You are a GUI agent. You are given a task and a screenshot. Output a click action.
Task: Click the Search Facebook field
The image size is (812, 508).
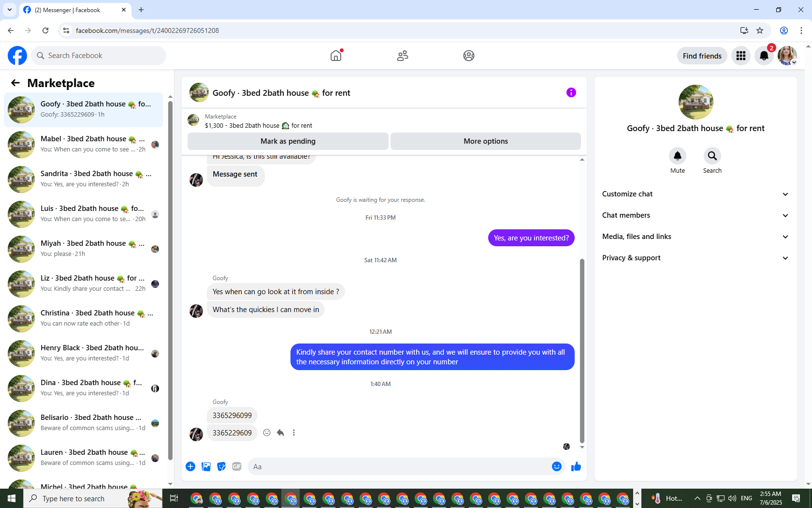99,56
